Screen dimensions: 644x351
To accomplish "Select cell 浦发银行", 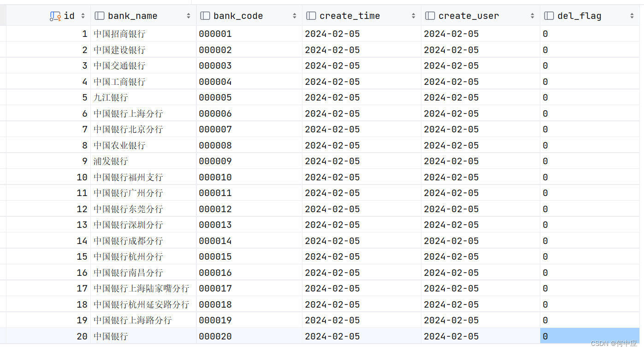I will [x=143, y=161].
